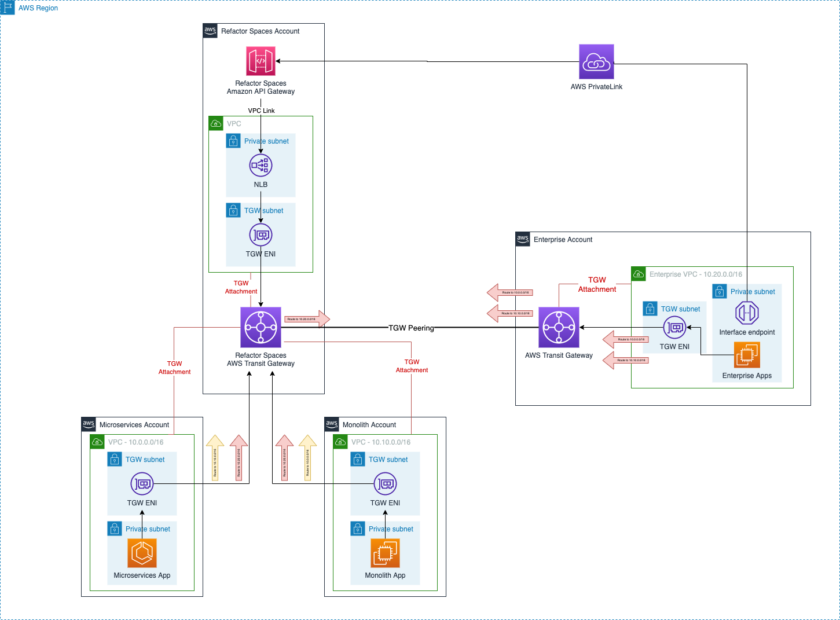Viewport: 840px width, 620px height.
Task: Select the AWS Transit Gateway icon in Enterprise Account
Action: [559, 327]
